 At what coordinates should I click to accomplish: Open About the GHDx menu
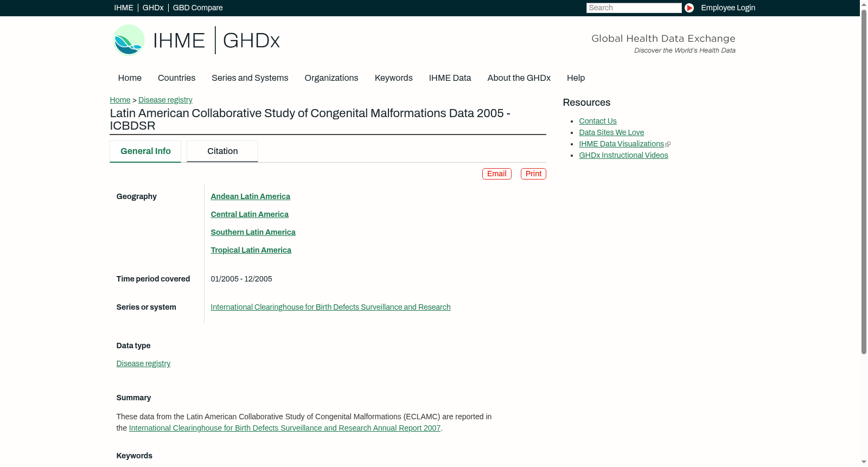point(519,78)
